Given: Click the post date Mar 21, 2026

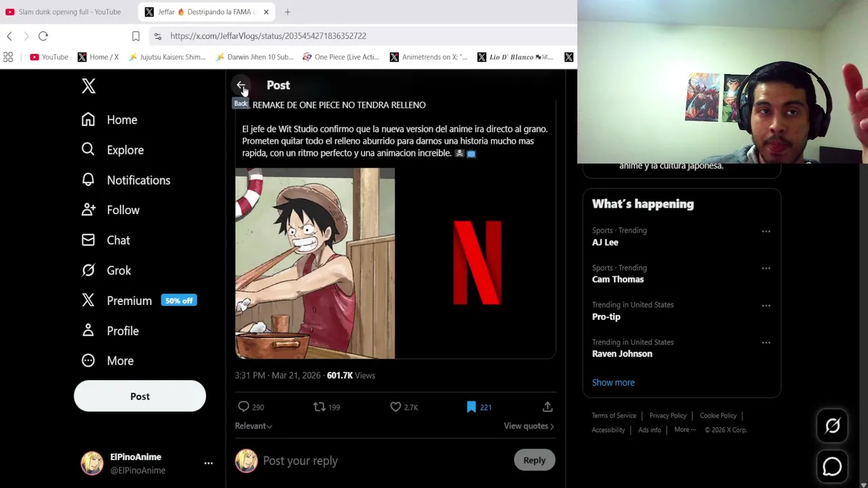Looking at the screenshot, I should pyautogui.click(x=296, y=375).
